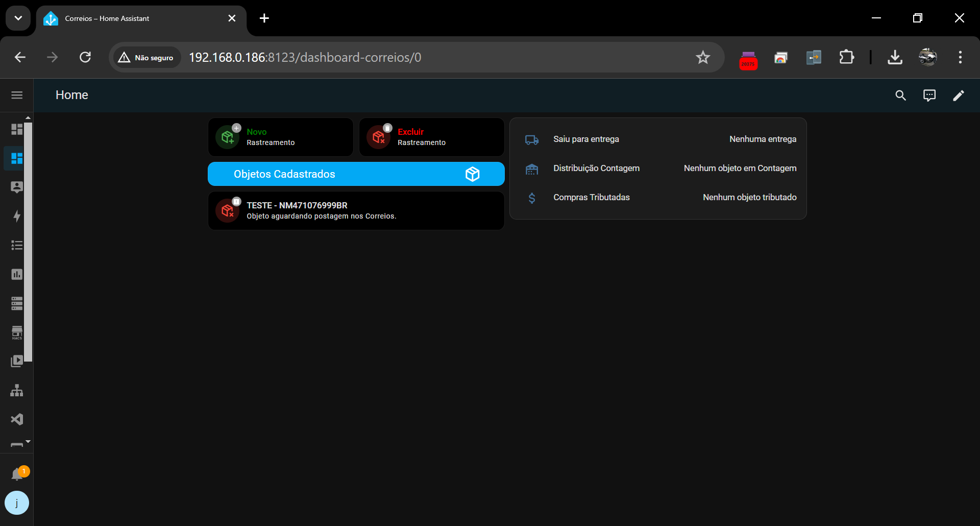
Task: Click the warehouse icon for Distribuição Contagem
Action: tap(532, 169)
